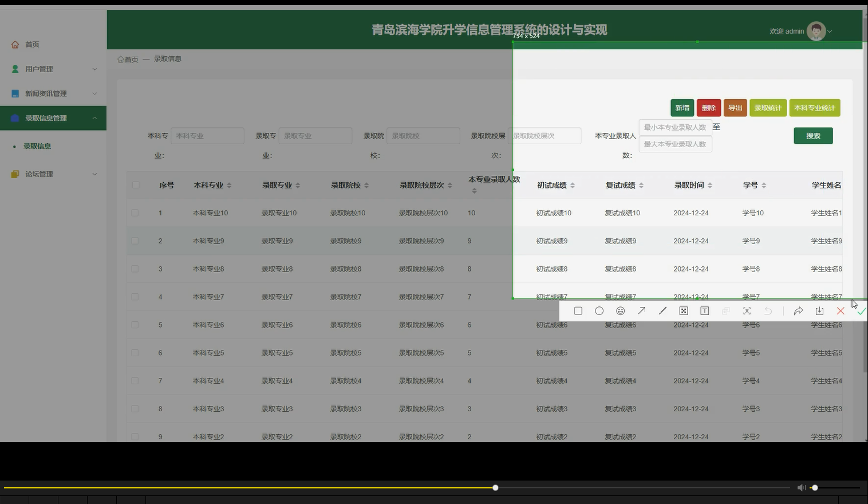Click the 搜索 search button

[812, 136]
